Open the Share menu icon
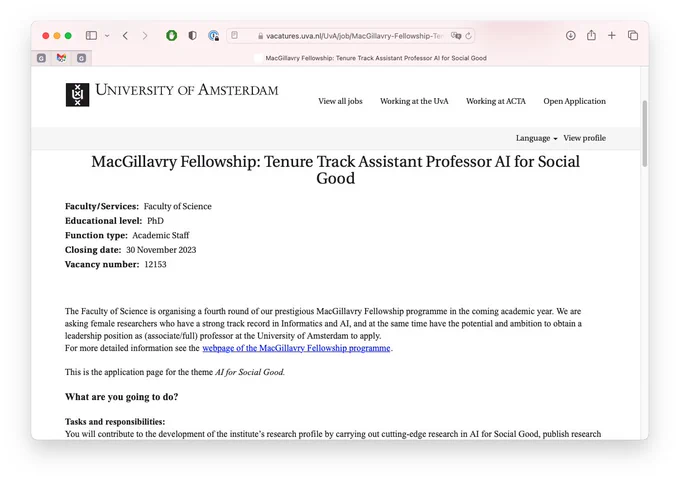 [x=591, y=35]
